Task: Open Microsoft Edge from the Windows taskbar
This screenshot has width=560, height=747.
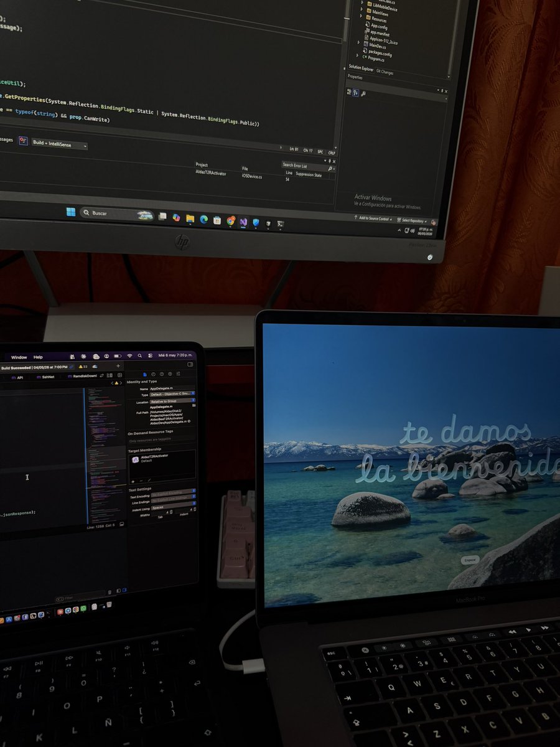Action: coord(204,218)
